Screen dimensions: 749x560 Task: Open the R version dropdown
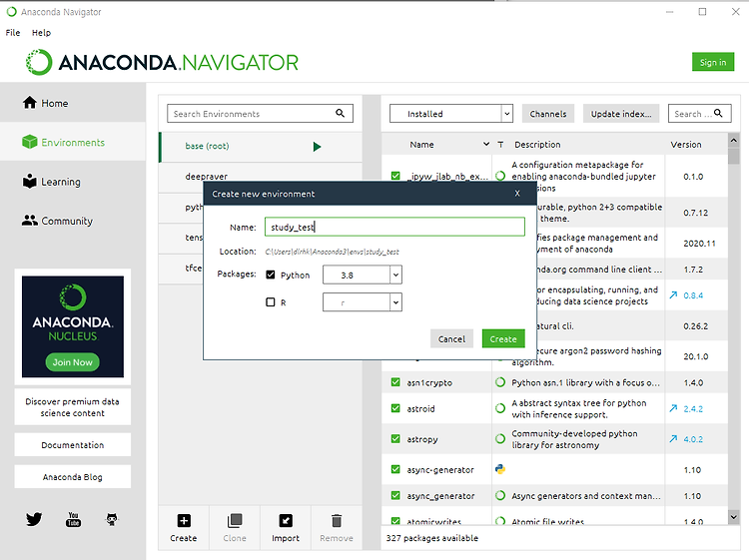click(363, 302)
